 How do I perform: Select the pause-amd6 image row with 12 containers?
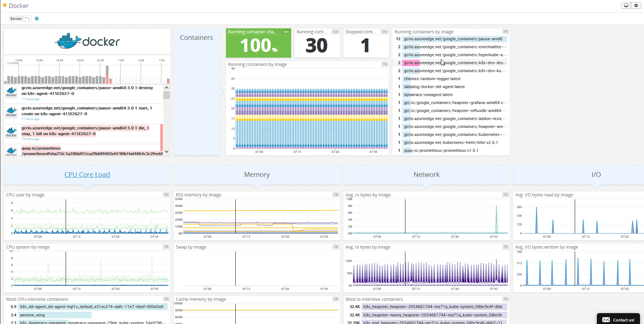(451, 39)
